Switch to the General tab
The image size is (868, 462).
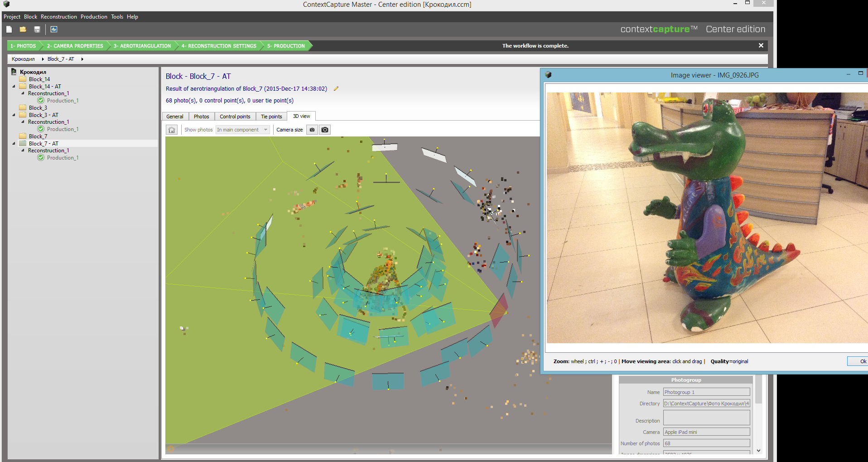[175, 117]
